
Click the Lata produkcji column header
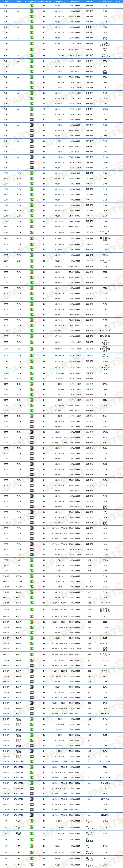(x=59, y=2)
